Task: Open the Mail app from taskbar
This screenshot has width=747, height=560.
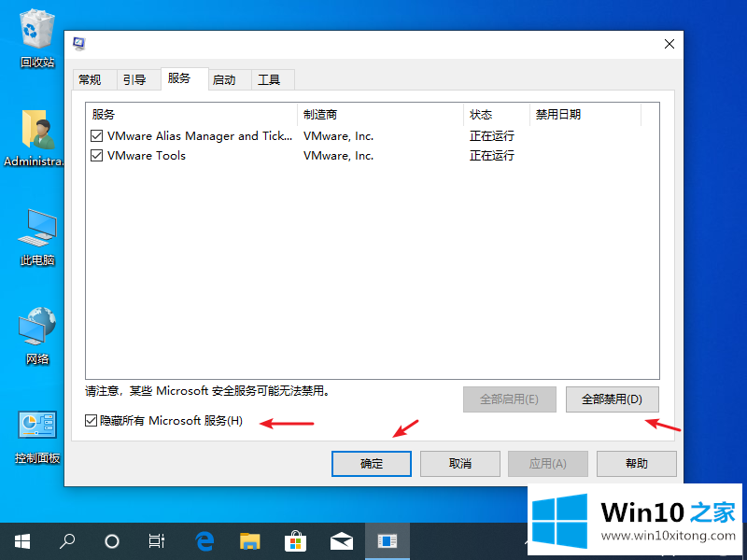Action: tap(341, 540)
